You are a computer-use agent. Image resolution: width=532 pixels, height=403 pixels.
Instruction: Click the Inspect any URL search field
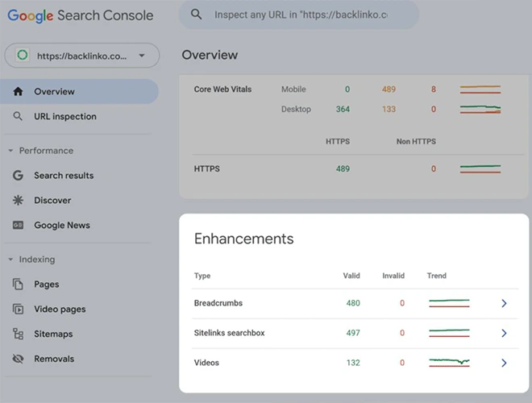(x=310, y=15)
